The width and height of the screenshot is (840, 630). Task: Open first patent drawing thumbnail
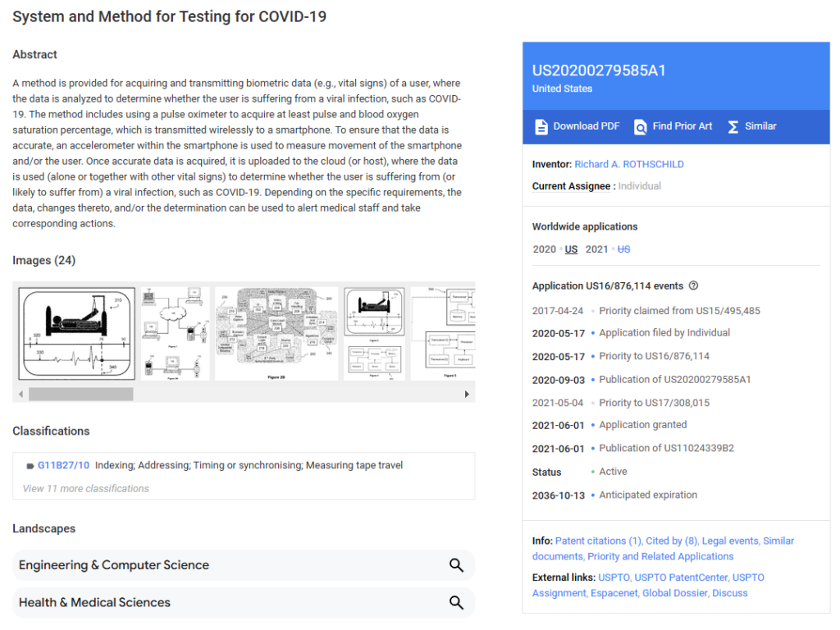coord(77,333)
